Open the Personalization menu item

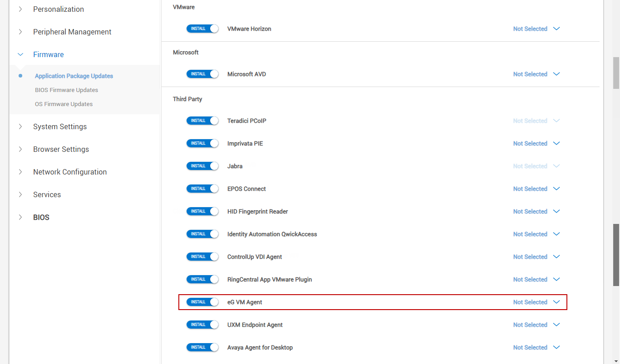pos(59,9)
